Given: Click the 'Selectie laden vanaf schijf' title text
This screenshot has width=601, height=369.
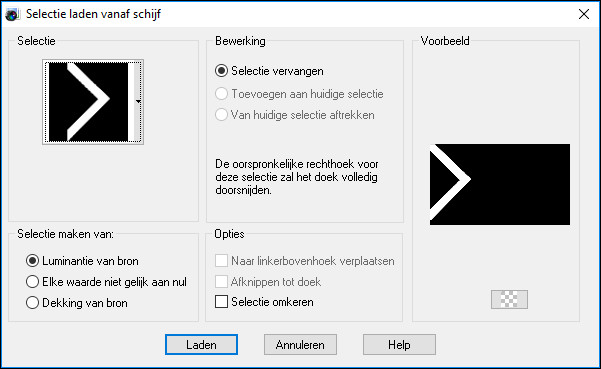Looking at the screenshot, I should pos(93,14).
